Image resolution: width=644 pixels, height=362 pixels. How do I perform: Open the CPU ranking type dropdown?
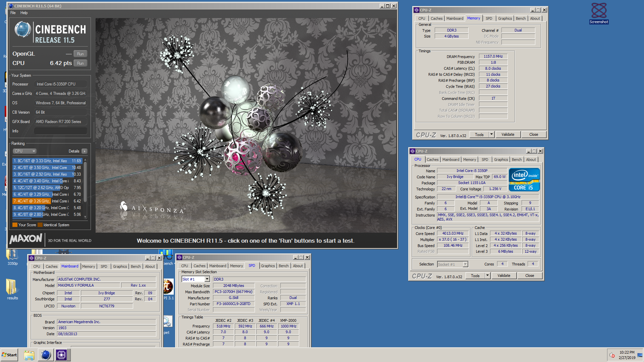point(24,151)
